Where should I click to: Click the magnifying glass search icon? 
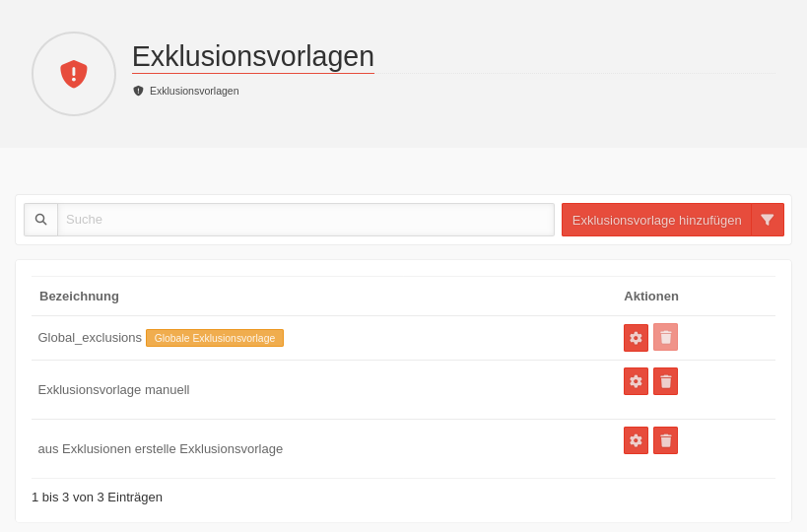pyautogui.click(x=41, y=220)
